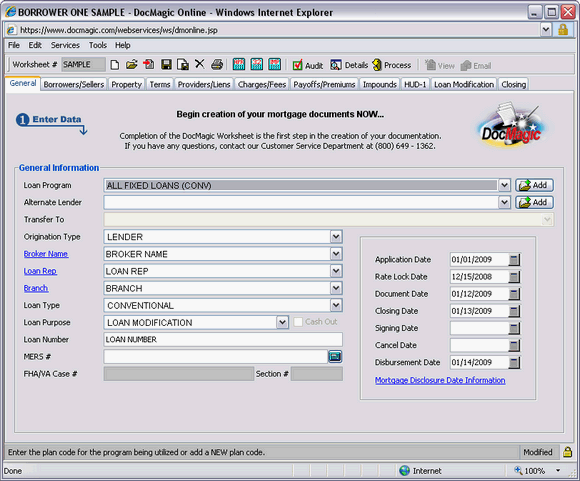The image size is (580, 481).
Task: Click the Email toolbar button
Action: (x=476, y=66)
